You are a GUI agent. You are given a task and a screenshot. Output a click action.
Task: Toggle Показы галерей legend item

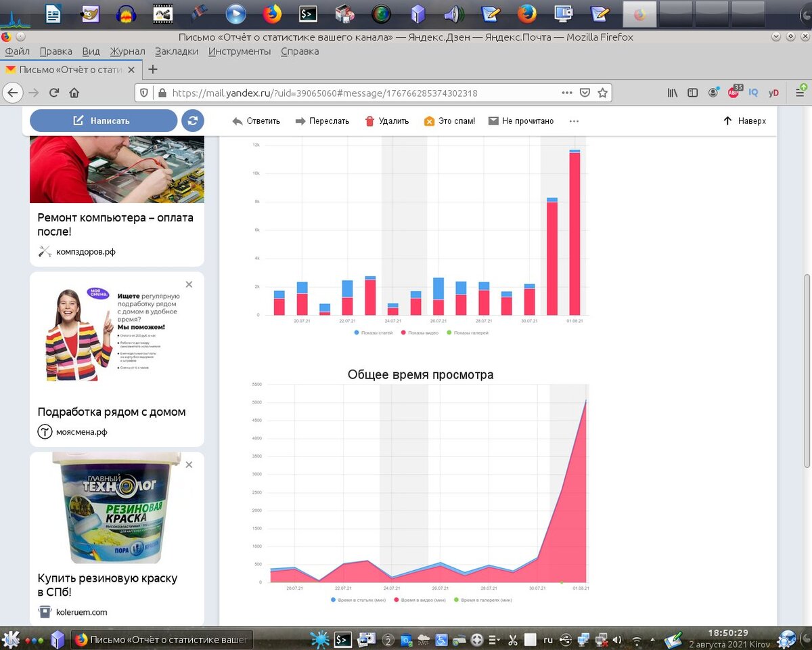pos(467,333)
